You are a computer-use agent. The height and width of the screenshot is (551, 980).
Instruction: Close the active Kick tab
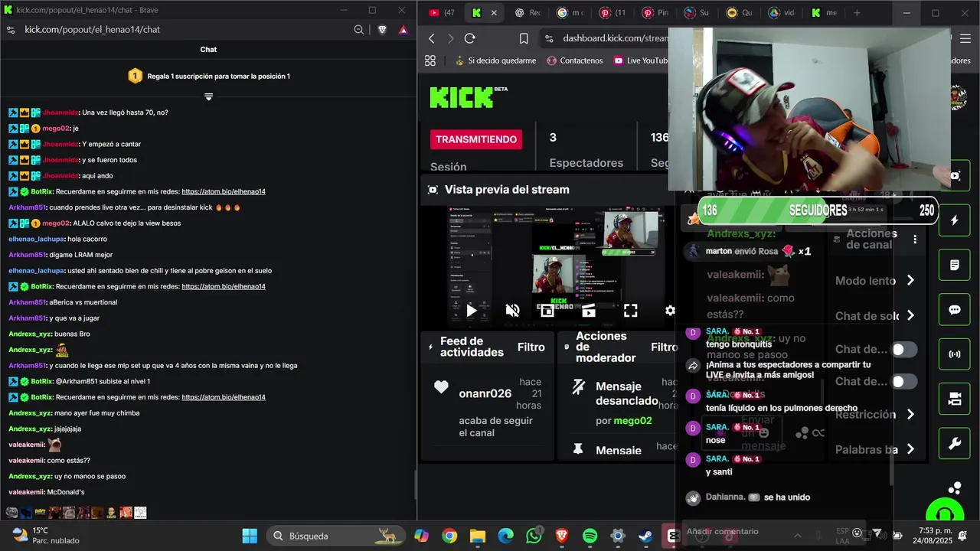(x=494, y=13)
